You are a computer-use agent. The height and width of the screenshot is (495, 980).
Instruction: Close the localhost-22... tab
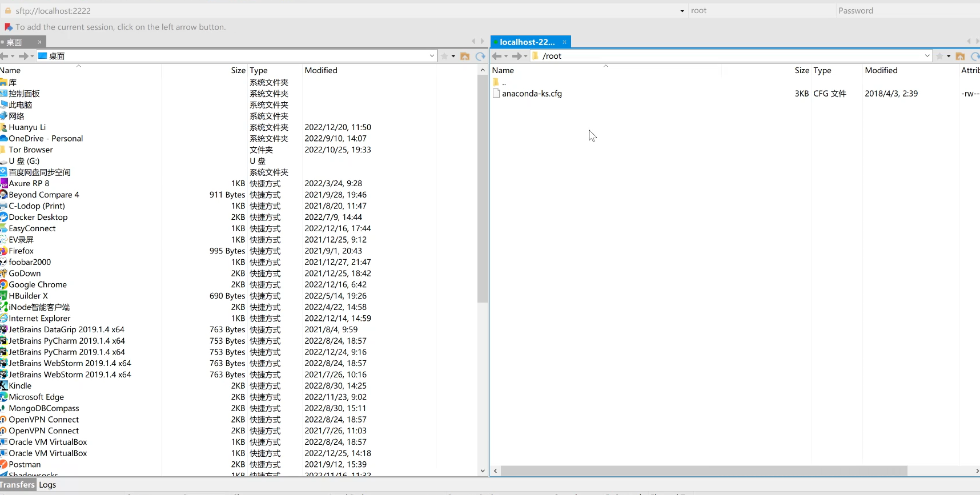[564, 42]
